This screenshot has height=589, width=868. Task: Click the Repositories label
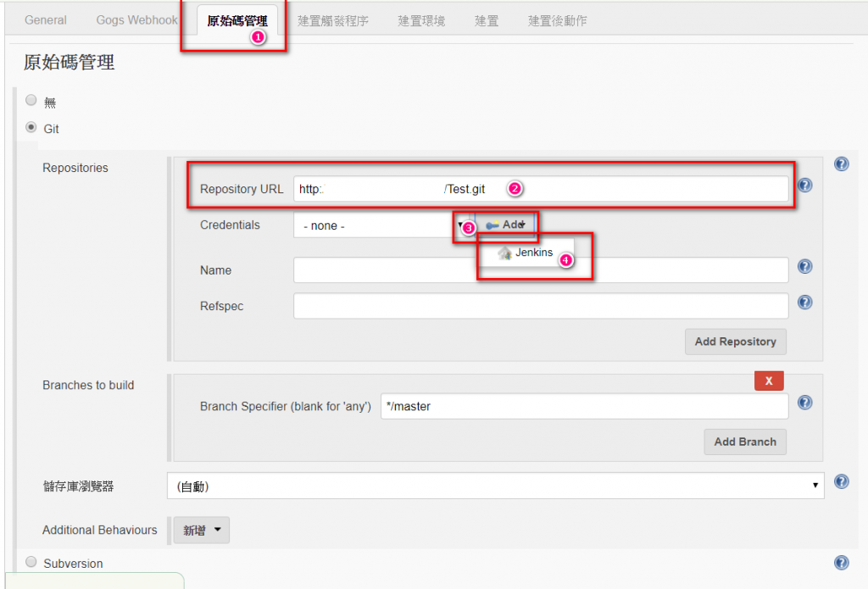pos(75,168)
